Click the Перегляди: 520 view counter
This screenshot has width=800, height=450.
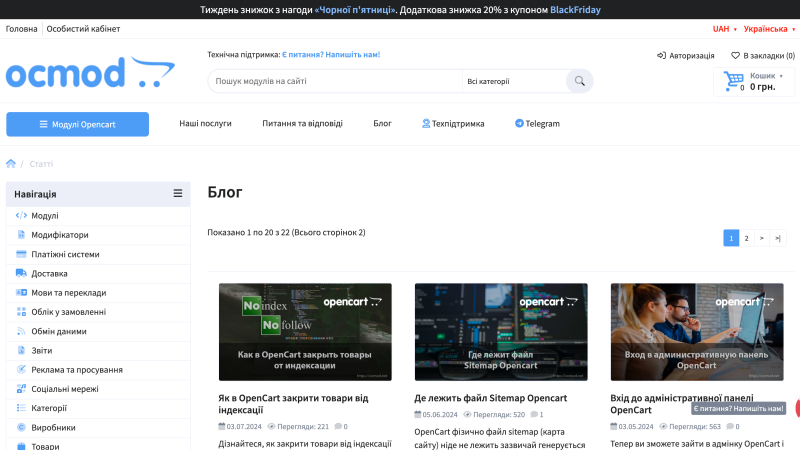(499, 415)
